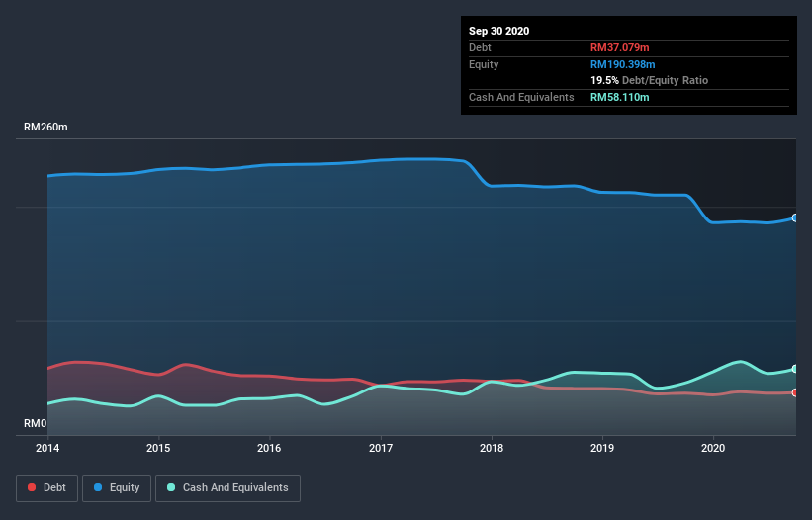Select the 2016 axis label
The image size is (812, 520).
269,448
